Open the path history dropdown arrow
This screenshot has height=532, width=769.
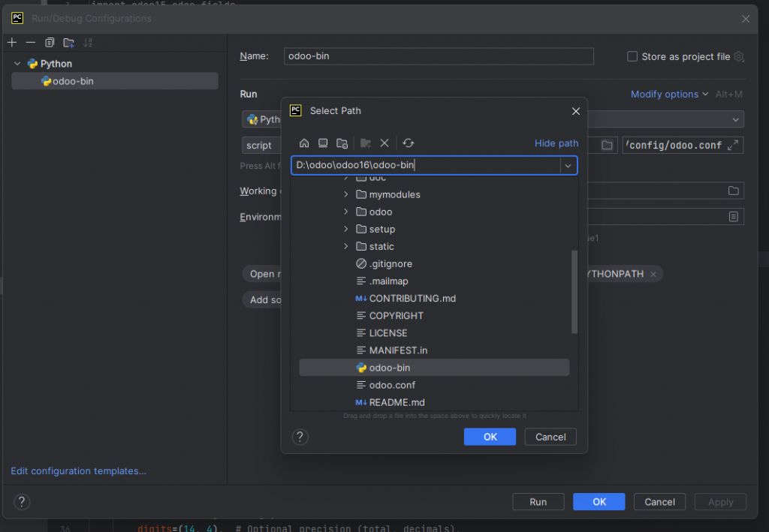click(x=568, y=166)
